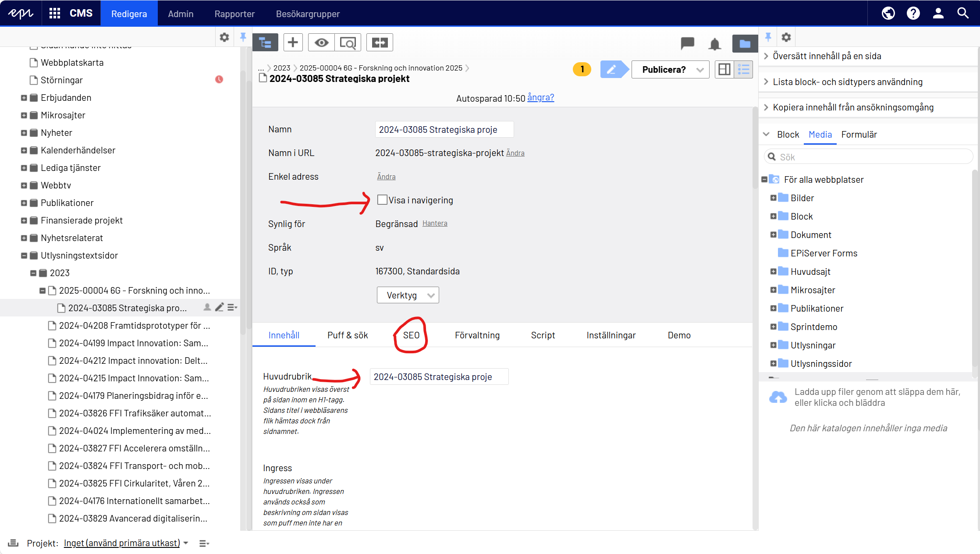Open the Verktyg dropdown
The height and width of the screenshot is (554, 980).
pos(408,295)
